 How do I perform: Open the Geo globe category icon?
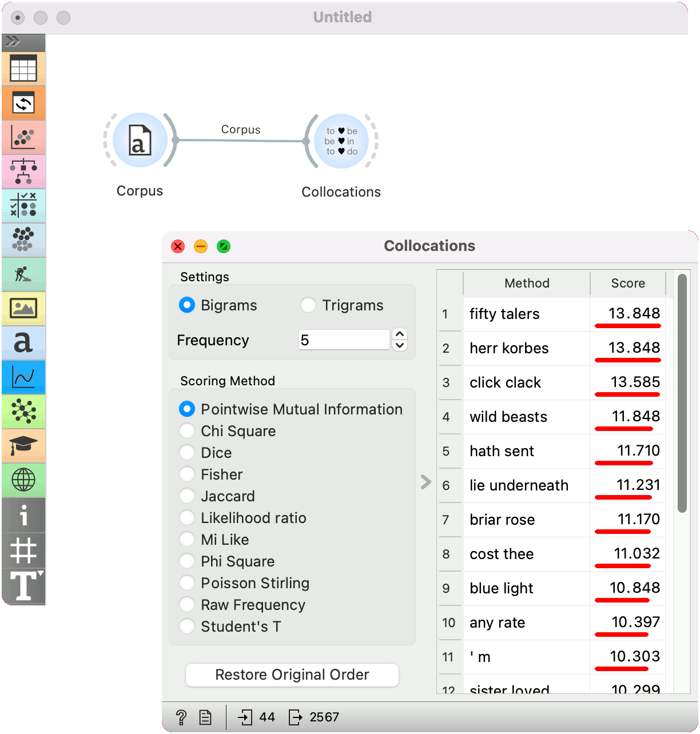coord(23,480)
